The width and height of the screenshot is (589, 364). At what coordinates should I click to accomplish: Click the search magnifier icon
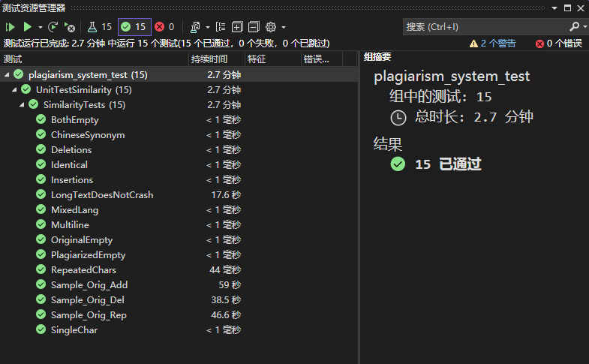click(574, 27)
